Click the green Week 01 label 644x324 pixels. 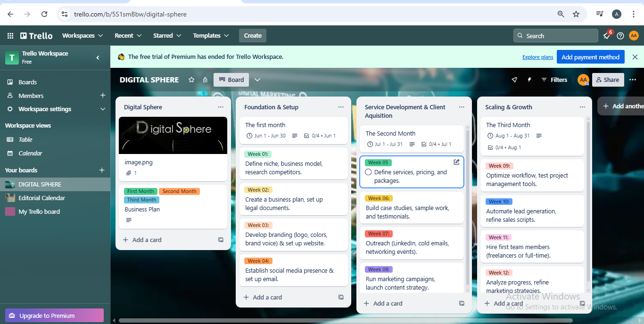258,154
